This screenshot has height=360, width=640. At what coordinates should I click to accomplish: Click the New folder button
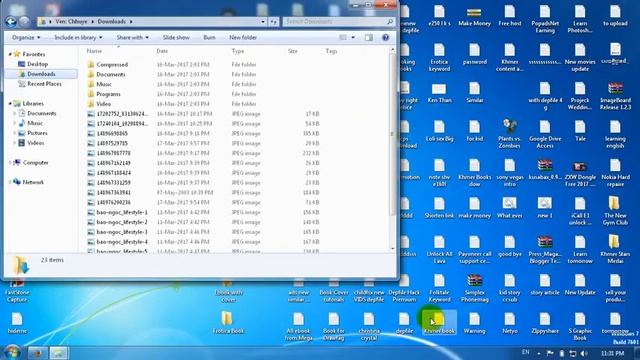243,38
